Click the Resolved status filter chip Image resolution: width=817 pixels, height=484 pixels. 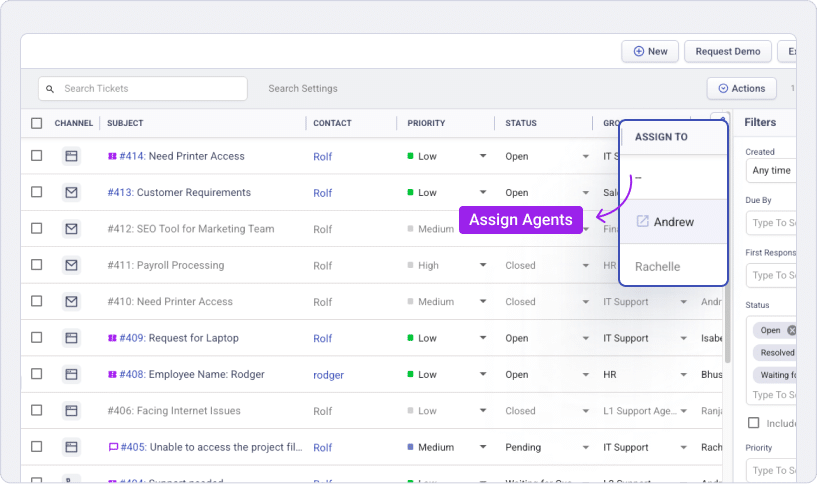(775, 353)
